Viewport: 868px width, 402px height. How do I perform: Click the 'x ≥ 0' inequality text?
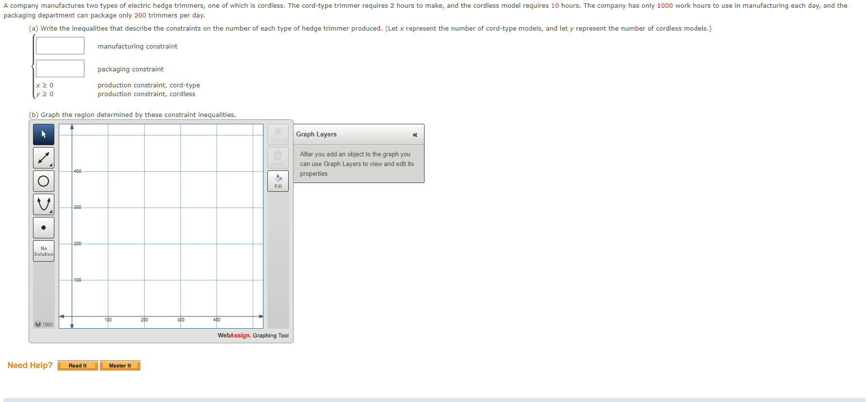(x=45, y=85)
